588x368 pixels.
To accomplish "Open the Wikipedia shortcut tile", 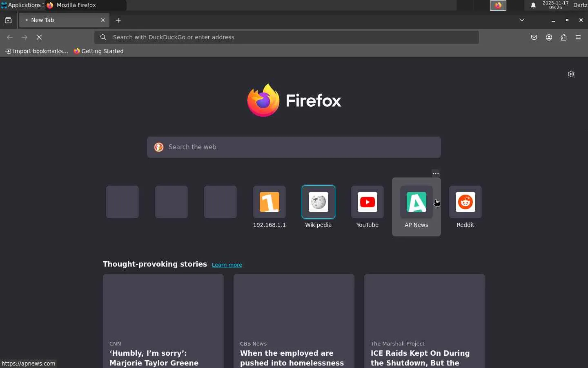I will pyautogui.click(x=318, y=207).
